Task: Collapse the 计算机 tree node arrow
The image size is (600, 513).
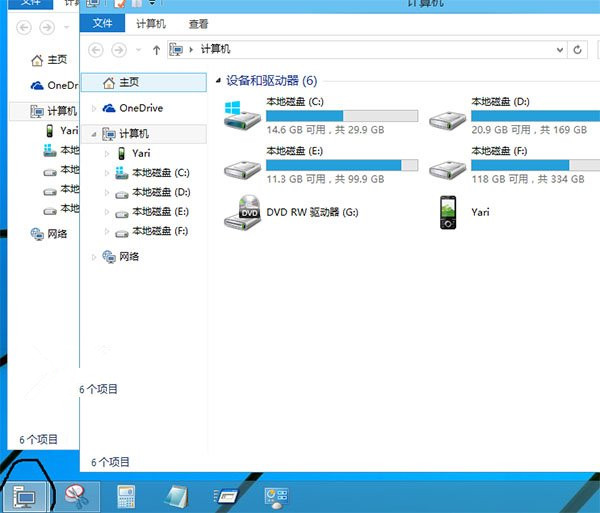Action: (94, 134)
